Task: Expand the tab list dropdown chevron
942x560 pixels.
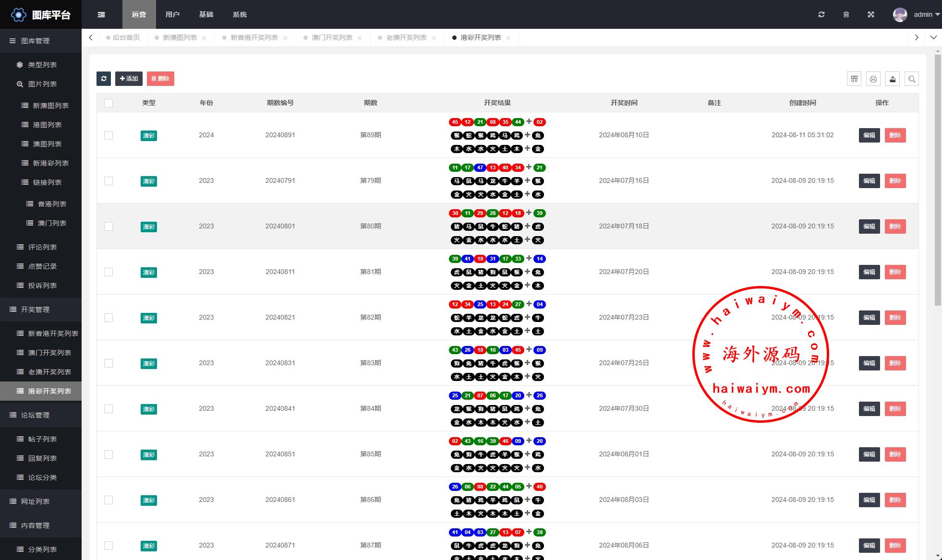Action: tap(933, 37)
